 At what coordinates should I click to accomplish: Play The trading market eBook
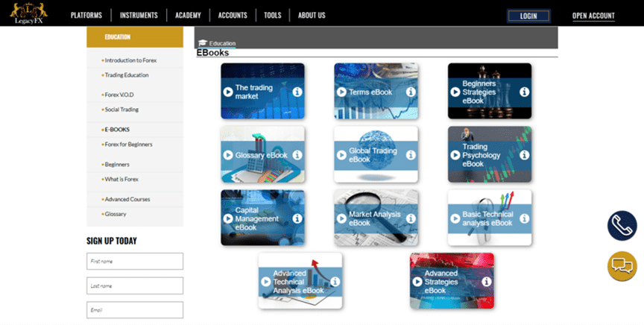[x=228, y=92]
